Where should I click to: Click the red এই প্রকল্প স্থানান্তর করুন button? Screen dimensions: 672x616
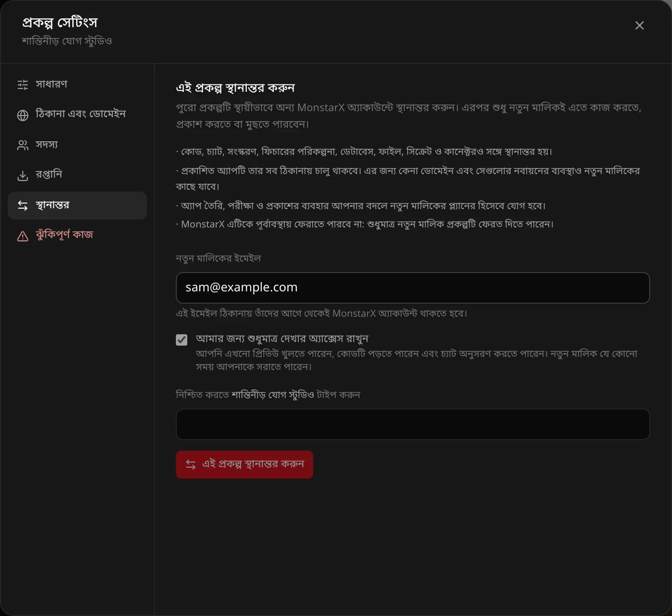pyautogui.click(x=245, y=465)
